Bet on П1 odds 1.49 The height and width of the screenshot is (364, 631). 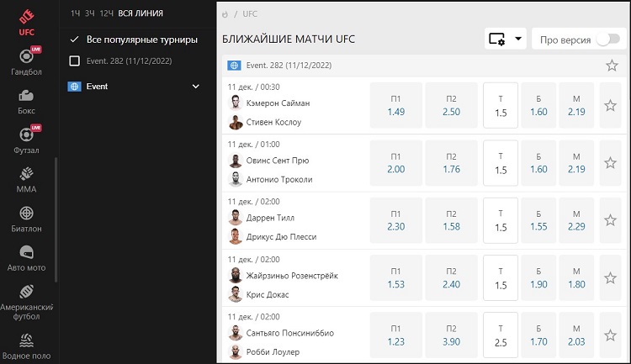(x=396, y=106)
